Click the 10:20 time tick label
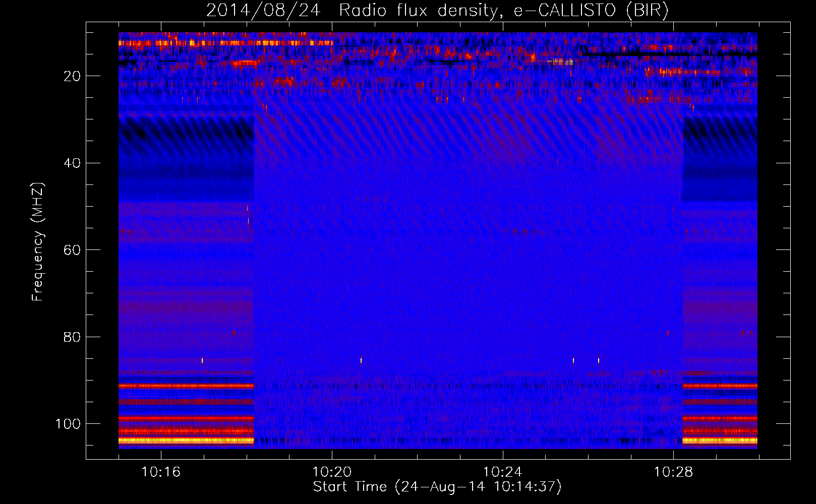 pos(332,472)
